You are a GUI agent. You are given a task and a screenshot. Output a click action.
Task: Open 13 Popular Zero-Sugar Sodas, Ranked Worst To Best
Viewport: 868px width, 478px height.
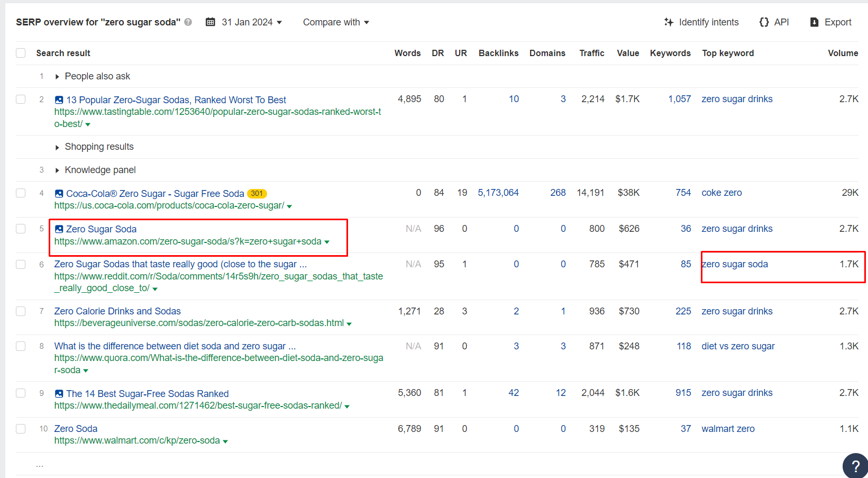(x=176, y=100)
